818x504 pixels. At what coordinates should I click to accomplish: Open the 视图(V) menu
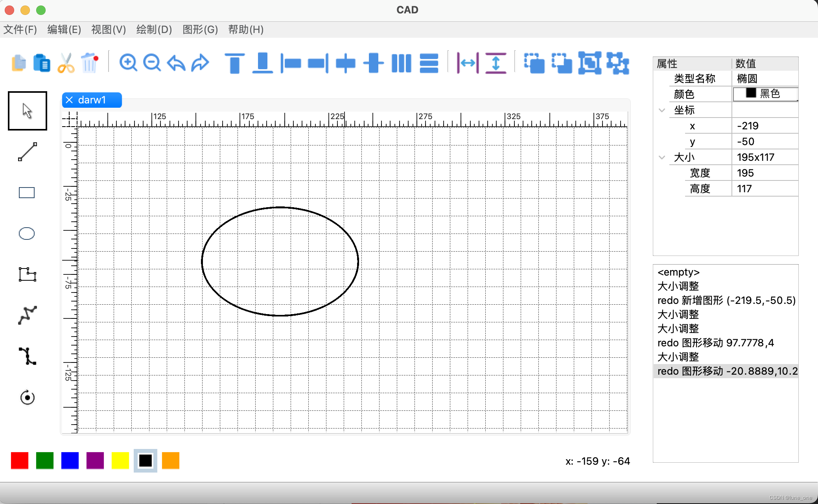click(108, 29)
